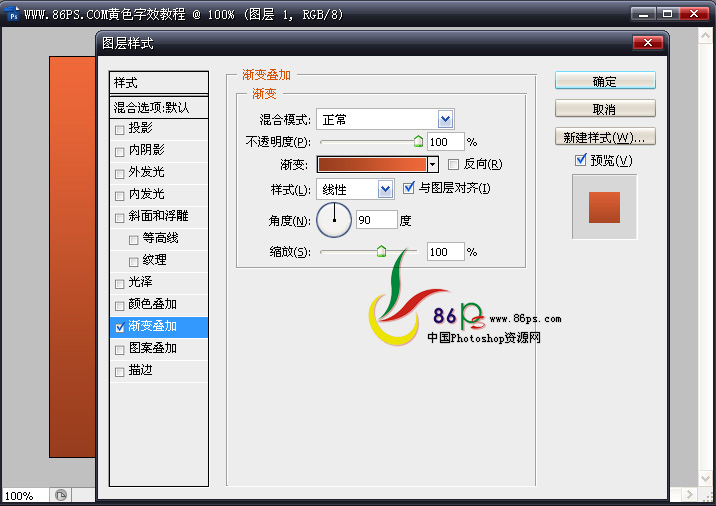Image resolution: width=716 pixels, height=506 pixels.
Task: Click the horizontal scrollbar right arrow
Action: (690, 494)
